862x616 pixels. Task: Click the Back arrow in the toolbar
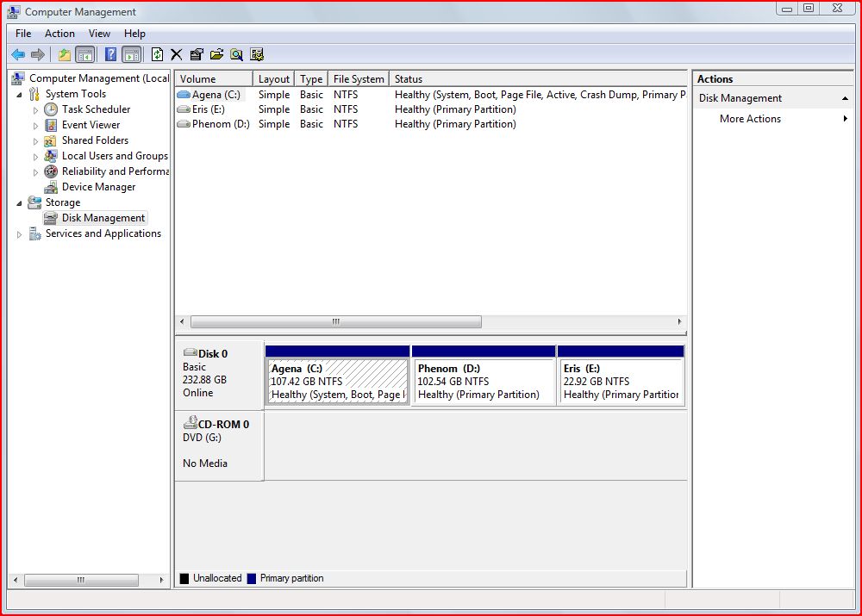point(17,55)
